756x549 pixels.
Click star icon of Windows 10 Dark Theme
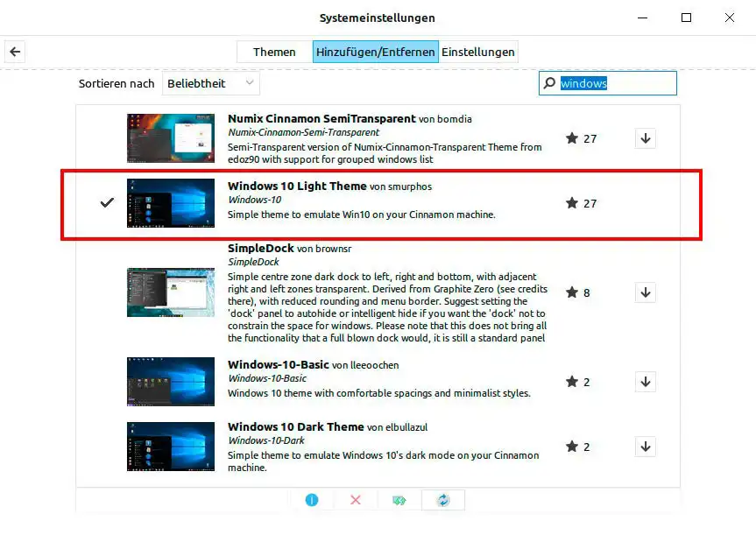pos(572,447)
